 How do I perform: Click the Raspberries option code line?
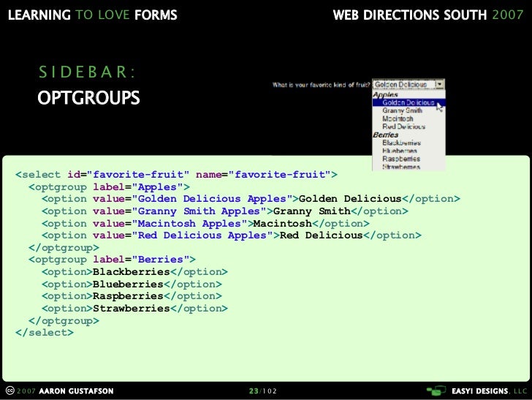[x=132, y=296]
